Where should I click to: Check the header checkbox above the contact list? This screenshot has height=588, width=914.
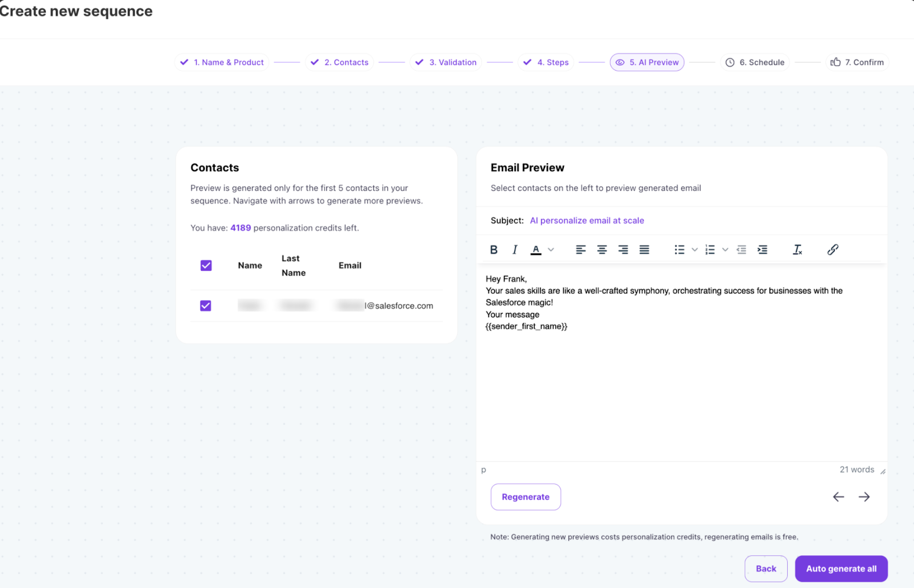point(206,265)
